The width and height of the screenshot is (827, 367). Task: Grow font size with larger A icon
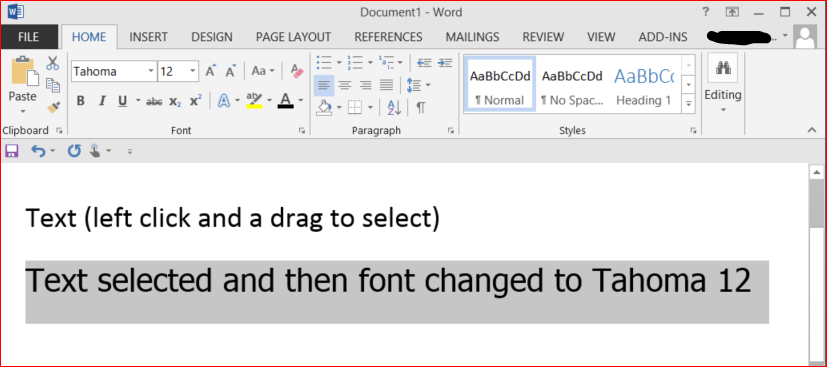211,71
